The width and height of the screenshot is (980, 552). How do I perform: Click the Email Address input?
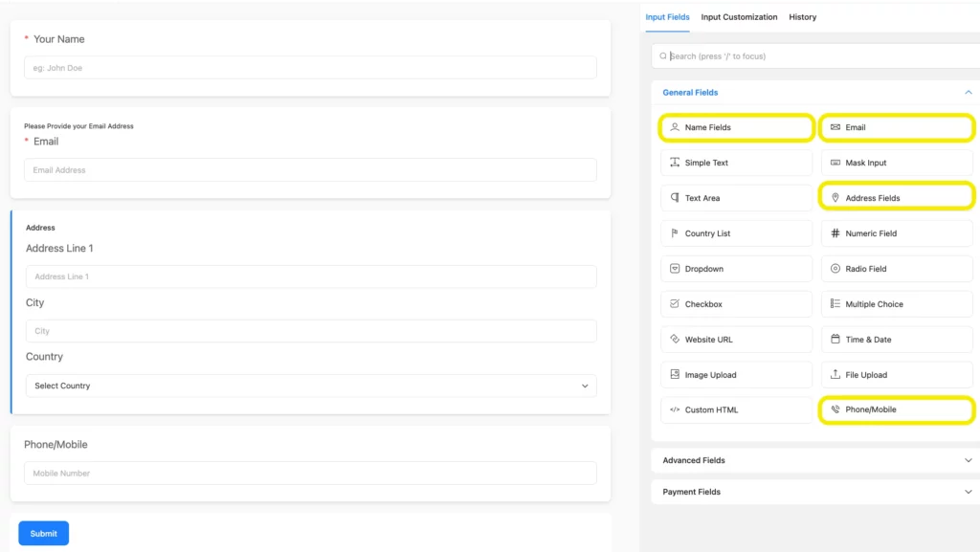[311, 170]
